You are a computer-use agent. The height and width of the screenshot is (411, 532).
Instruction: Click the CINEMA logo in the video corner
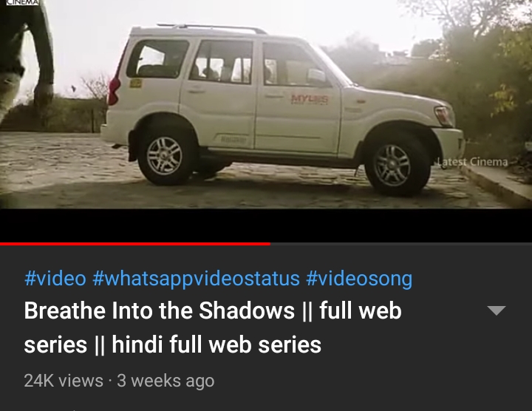22,2
